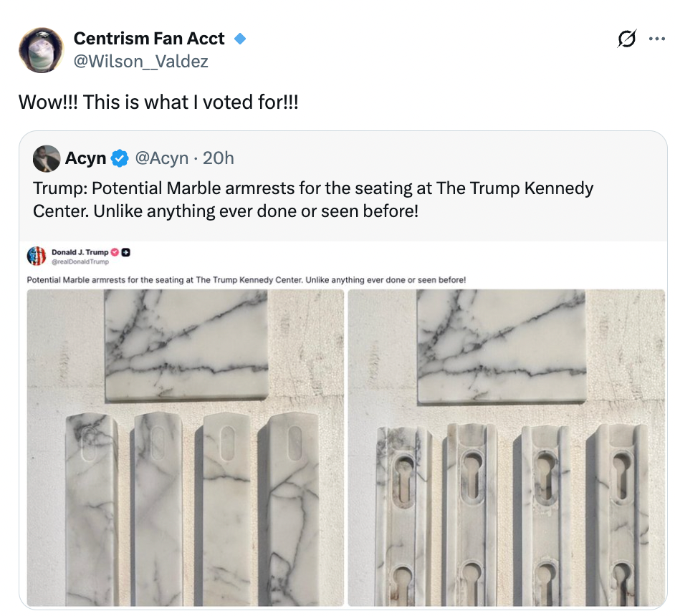Click the plus icon next to Trump's badge

(x=126, y=252)
